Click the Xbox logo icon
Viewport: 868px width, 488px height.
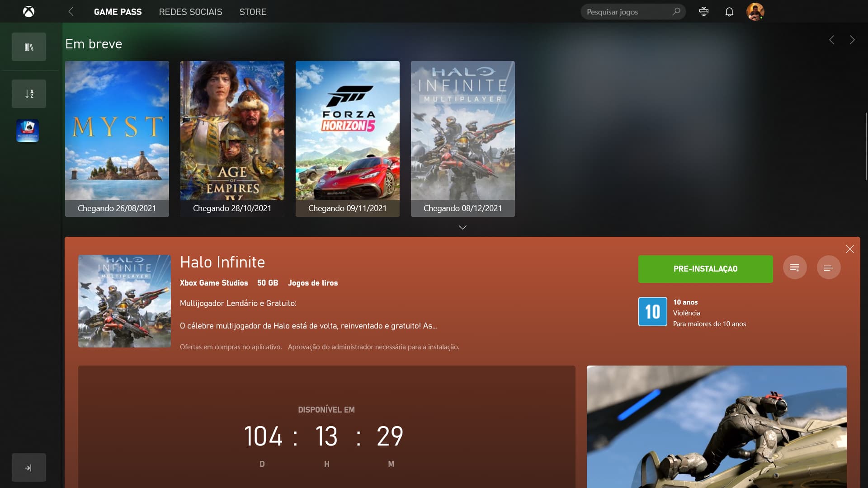click(x=28, y=12)
